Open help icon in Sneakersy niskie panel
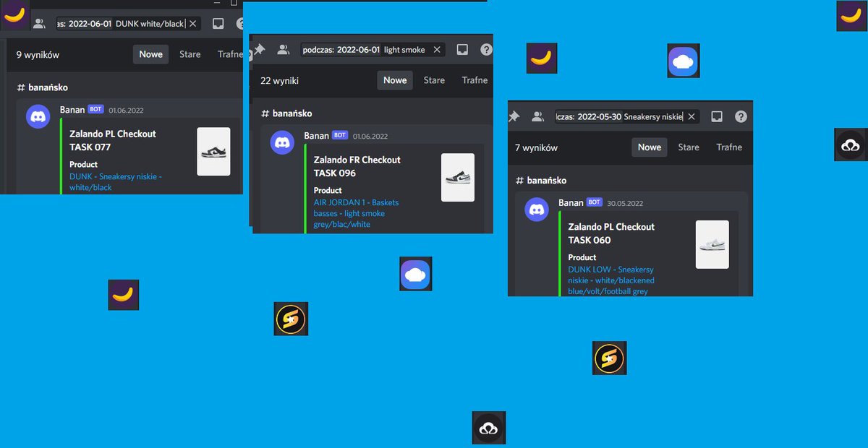This screenshot has width=868, height=448. click(741, 116)
